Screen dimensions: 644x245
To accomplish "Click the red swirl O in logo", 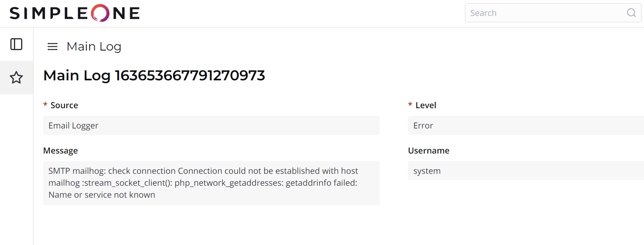I will click(x=100, y=13).
